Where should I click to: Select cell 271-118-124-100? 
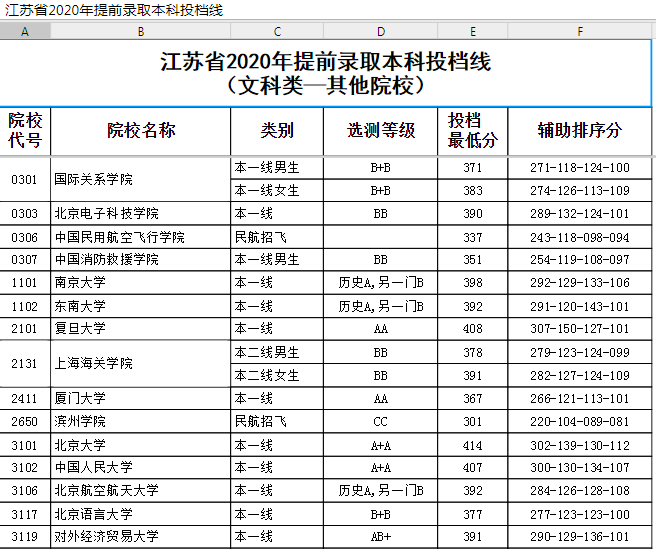(x=580, y=168)
